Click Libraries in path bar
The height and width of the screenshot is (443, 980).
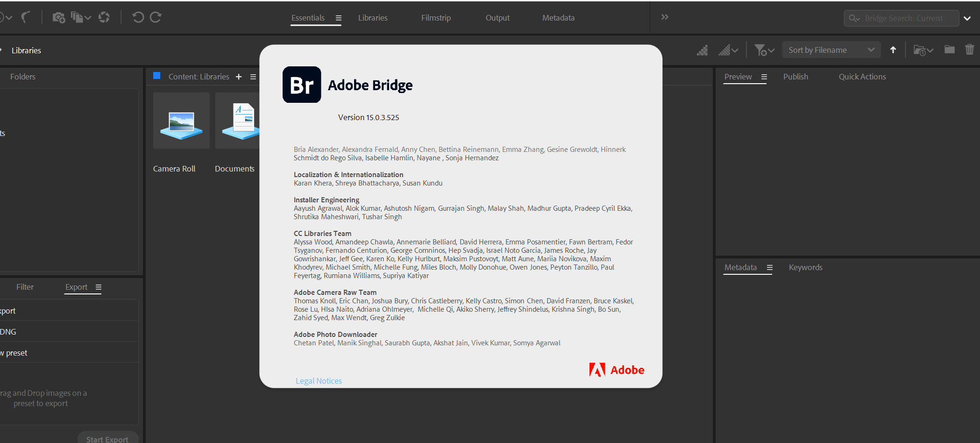pyautogui.click(x=26, y=50)
